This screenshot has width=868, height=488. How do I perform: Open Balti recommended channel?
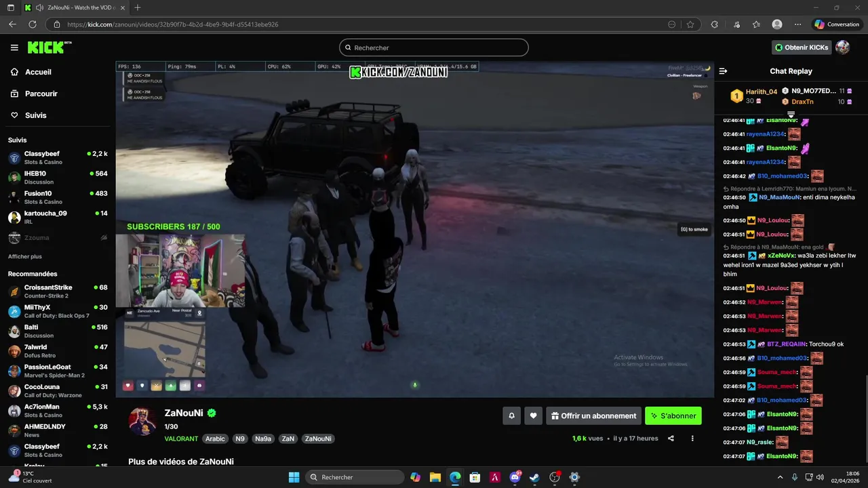(x=58, y=331)
